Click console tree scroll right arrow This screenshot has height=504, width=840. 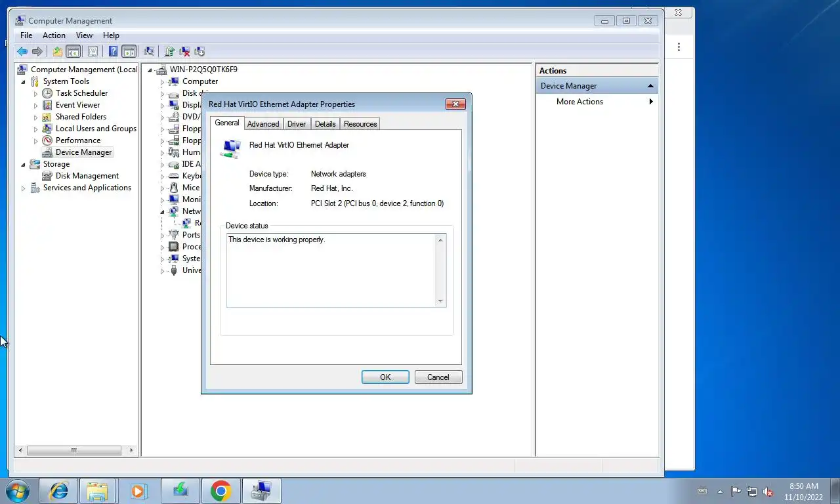(x=132, y=451)
